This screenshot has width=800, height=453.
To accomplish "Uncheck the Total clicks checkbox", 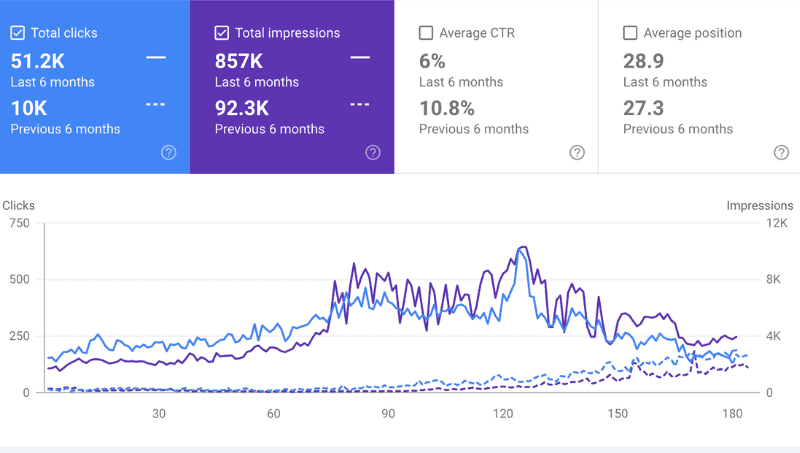I will 17,33.
